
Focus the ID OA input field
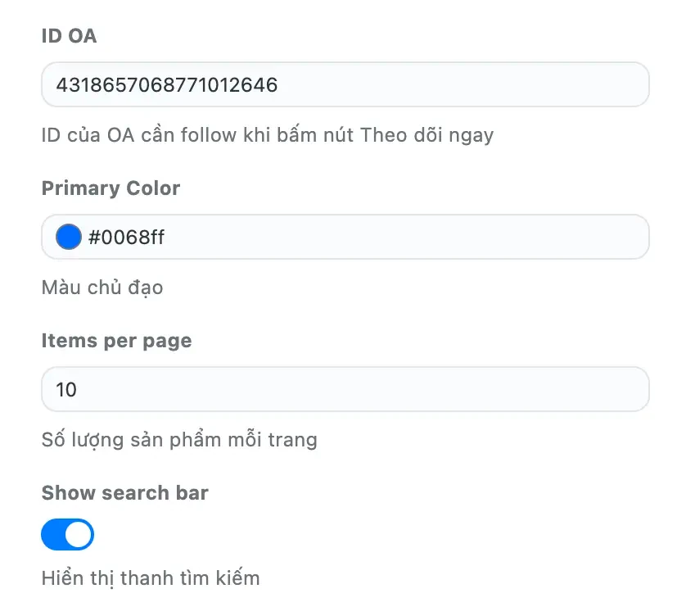click(345, 84)
